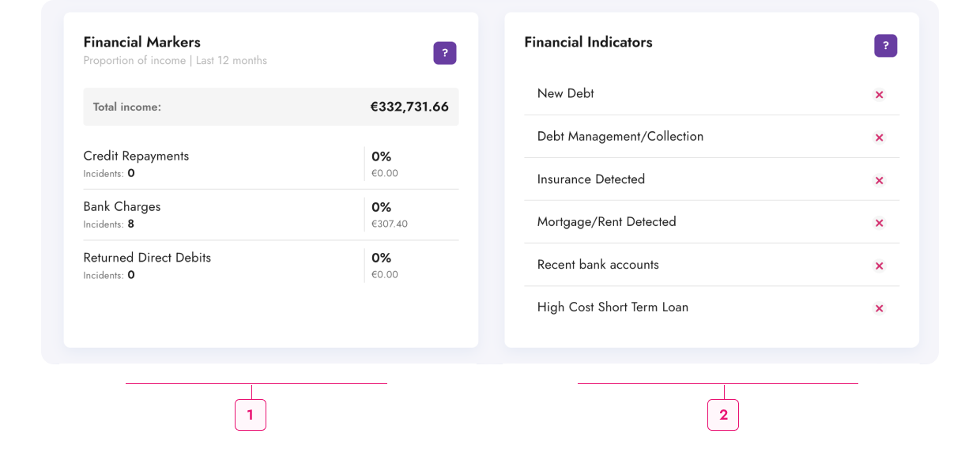
Task: Open the Financial Markers help icon
Action: point(445,53)
